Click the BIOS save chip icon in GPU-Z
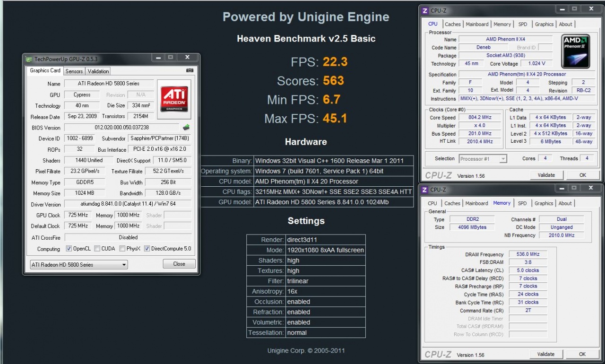This screenshot has width=605, height=364. point(186,127)
